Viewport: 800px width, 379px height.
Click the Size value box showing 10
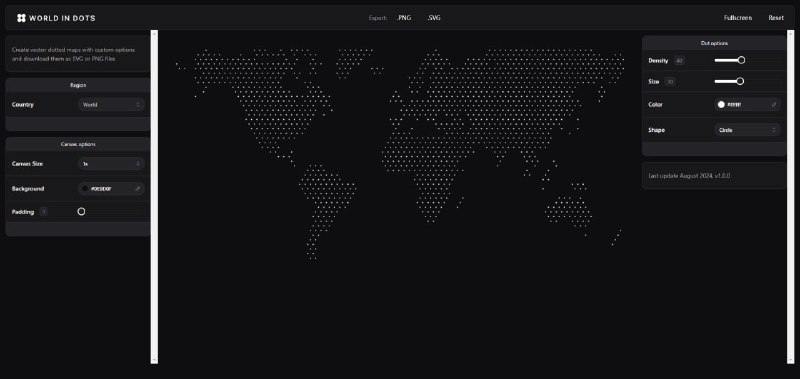[670, 82]
